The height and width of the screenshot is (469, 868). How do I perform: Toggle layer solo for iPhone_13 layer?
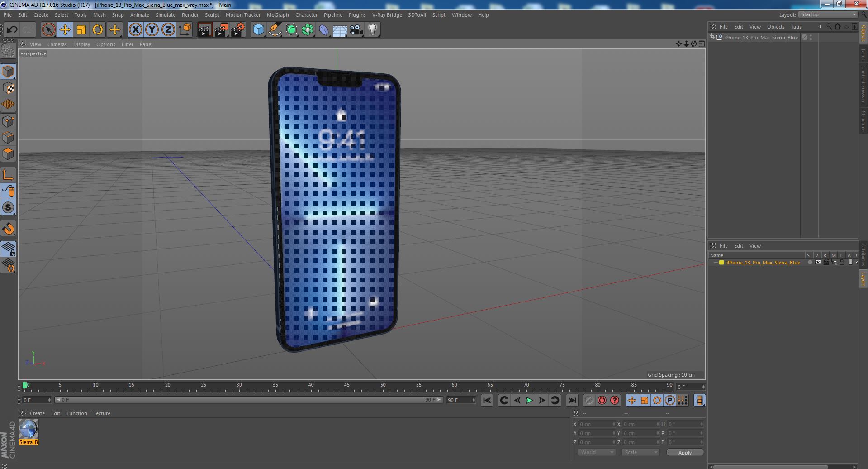[x=809, y=263]
